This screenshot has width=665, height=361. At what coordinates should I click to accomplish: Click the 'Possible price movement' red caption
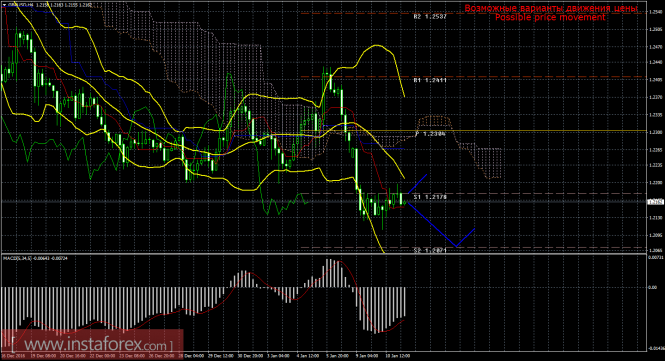[550, 17]
